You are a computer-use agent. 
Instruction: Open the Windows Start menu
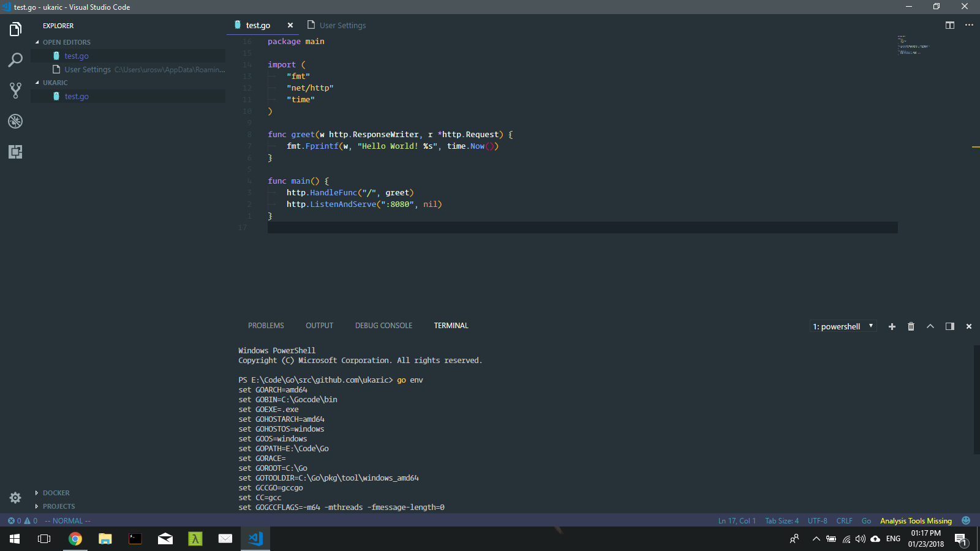pyautogui.click(x=15, y=539)
